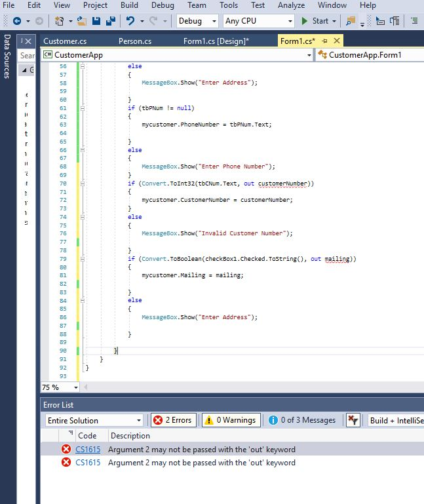Click the Data Sources search field
Image resolution: width=424 pixels, height=504 pixels.
(27, 55)
